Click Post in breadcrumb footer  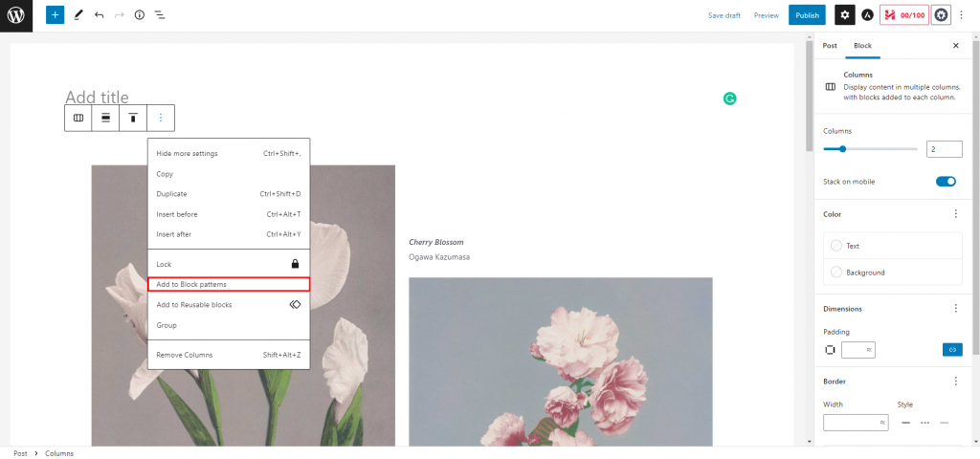20,453
